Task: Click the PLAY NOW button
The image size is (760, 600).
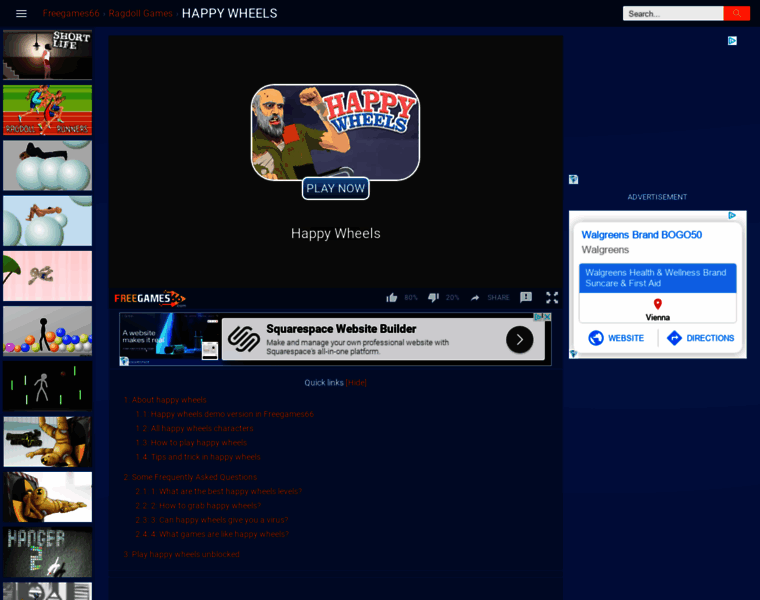Action: tap(335, 189)
